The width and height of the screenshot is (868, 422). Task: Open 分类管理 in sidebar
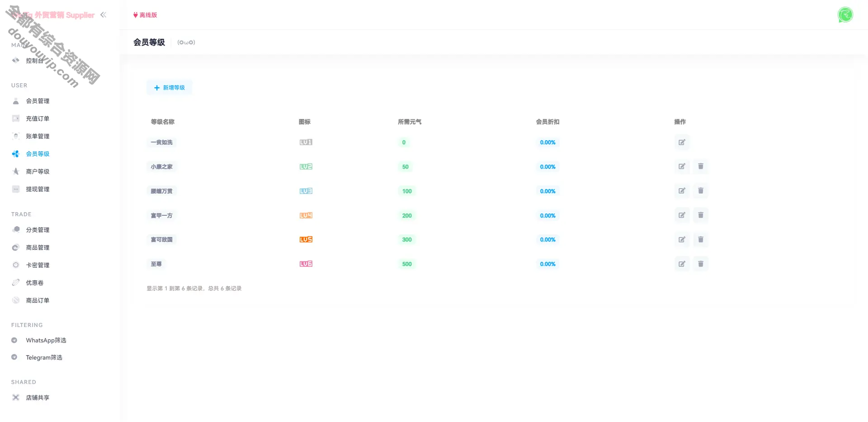(x=38, y=230)
